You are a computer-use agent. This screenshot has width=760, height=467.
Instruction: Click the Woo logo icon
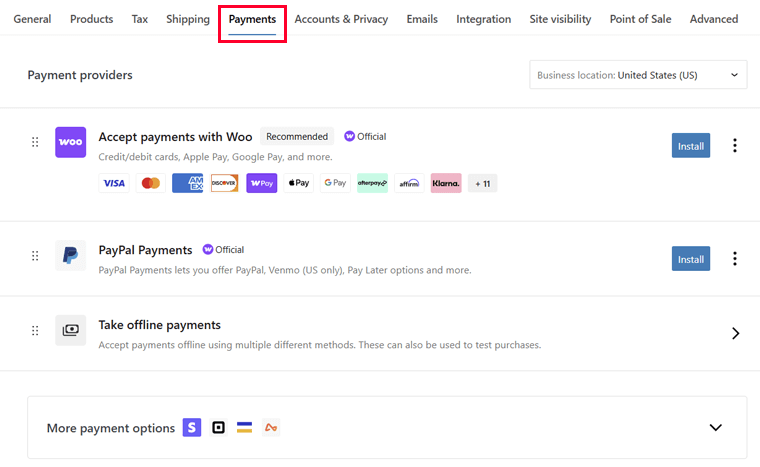[x=70, y=142]
